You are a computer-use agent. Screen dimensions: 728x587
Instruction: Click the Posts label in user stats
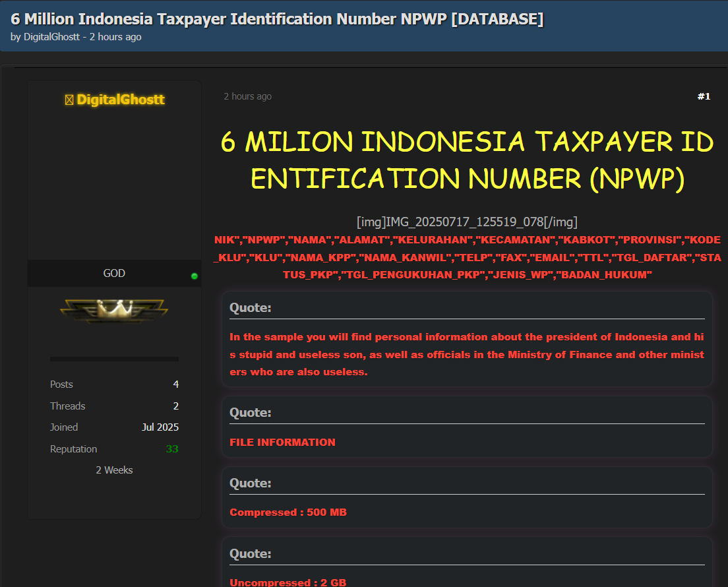[x=61, y=384]
